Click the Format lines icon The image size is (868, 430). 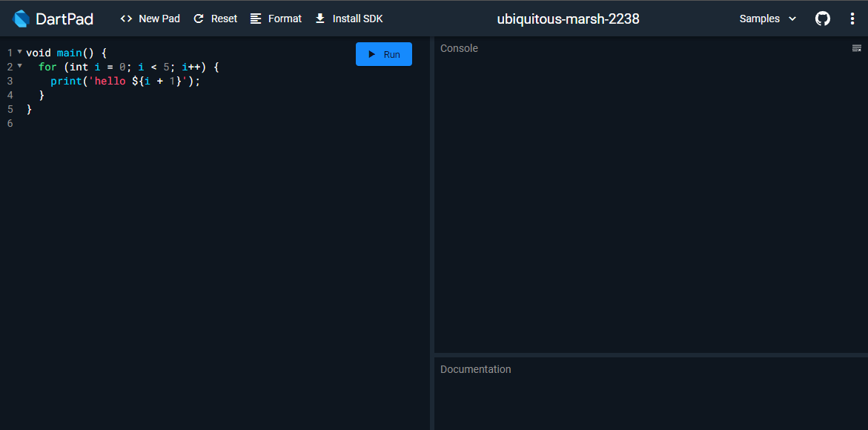256,19
